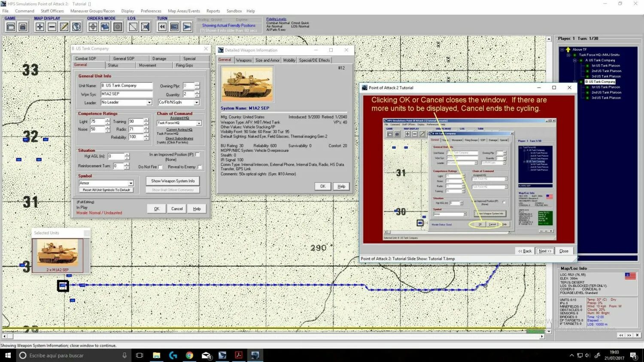The width and height of the screenshot is (644, 362).
Task: Open the Assigned HQ Task Force HQ dropdown
Action: 199,123
